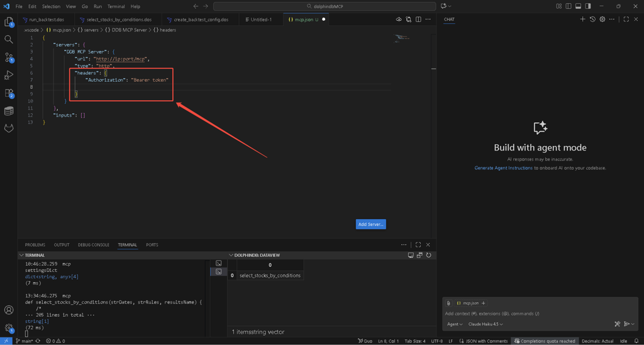Show chat history in Chat panel

pyautogui.click(x=592, y=20)
